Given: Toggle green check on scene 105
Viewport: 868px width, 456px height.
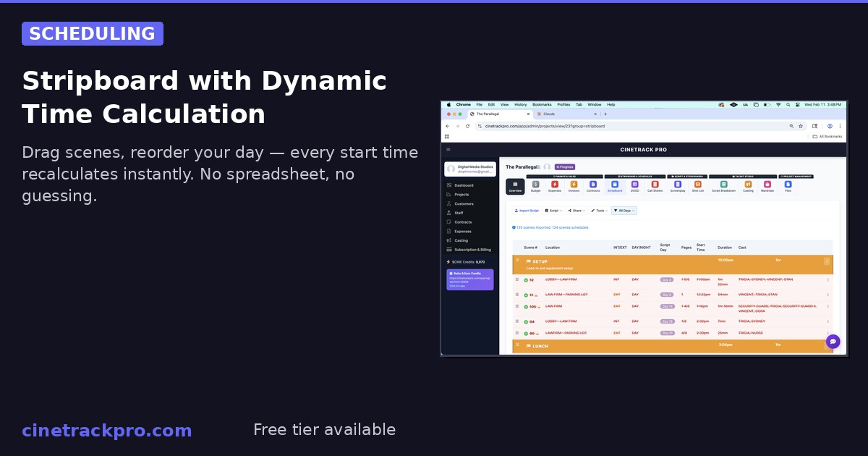Looking at the screenshot, I should pyautogui.click(x=526, y=307).
